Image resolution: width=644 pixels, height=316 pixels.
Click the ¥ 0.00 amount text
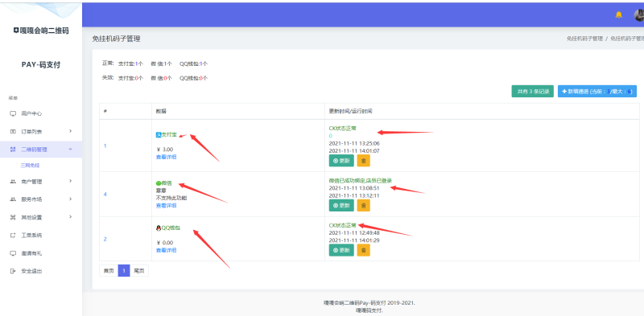tap(165, 243)
